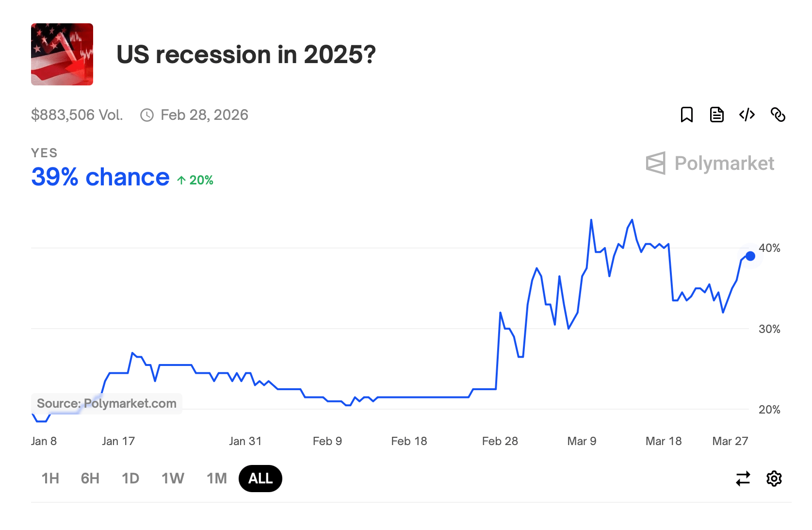Click the US recession market title
812x530 pixels.
[246, 54]
